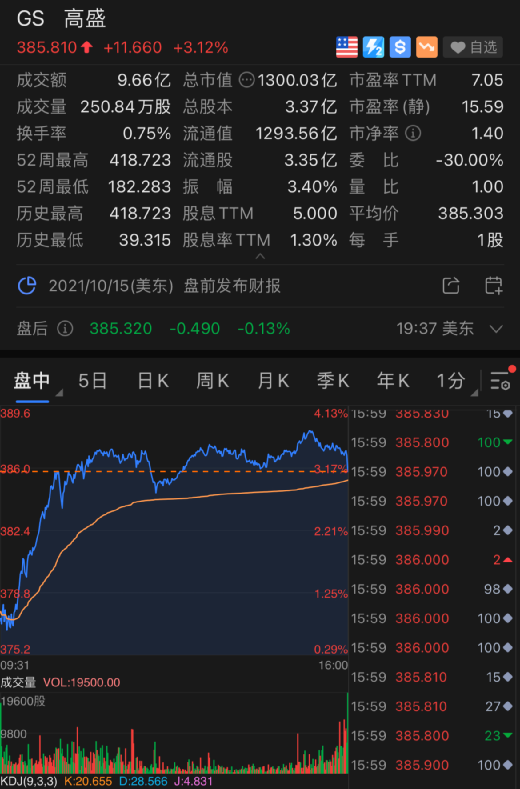The image size is (520, 789).
Task: Tap the 52周最高 418.723 value
Action: click(x=140, y=160)
